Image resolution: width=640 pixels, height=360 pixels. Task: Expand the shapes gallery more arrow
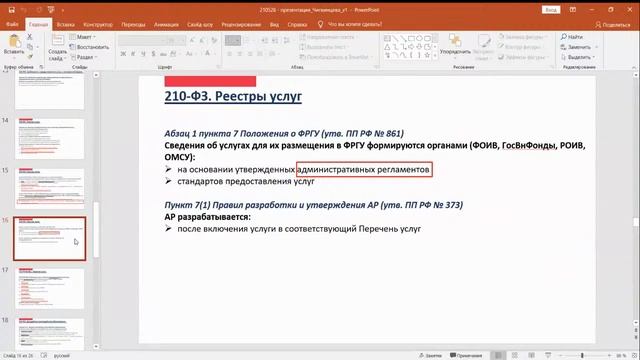(x=435, y=56)
